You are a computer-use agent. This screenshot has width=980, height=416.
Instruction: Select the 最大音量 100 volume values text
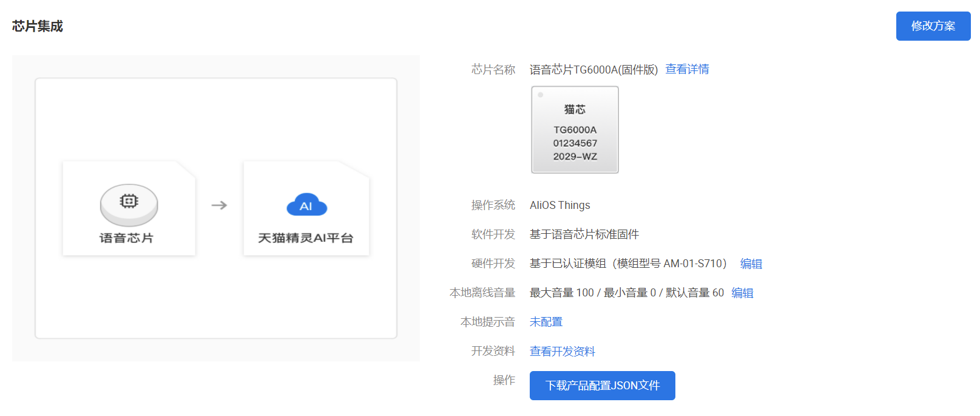click(627, 293)
